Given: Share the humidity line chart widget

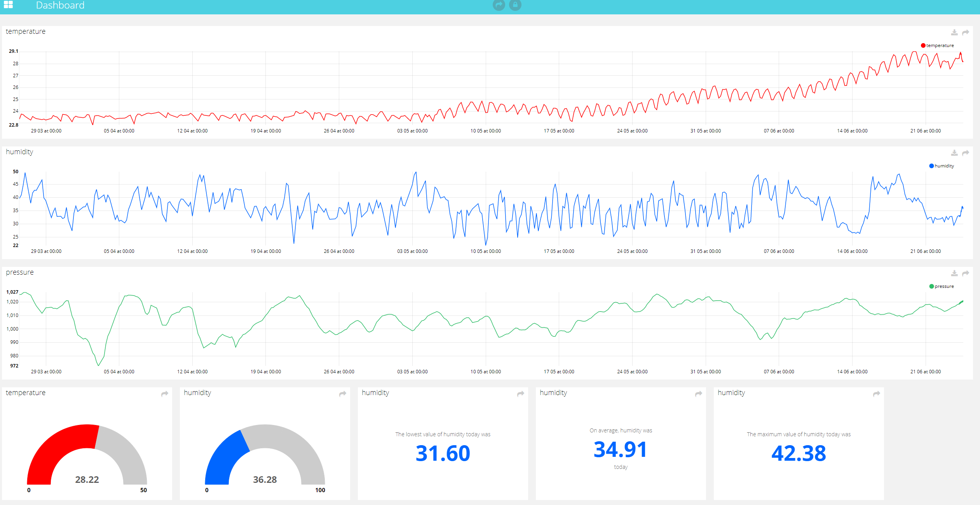Looking at the screenshot, I should (965, 153).
